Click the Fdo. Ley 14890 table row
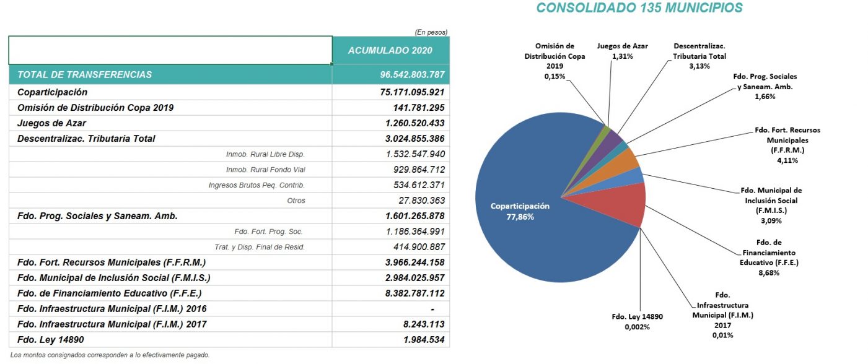The height and width of the screenshot is (364, 868). pyautogui.click(x=229, y=339)
